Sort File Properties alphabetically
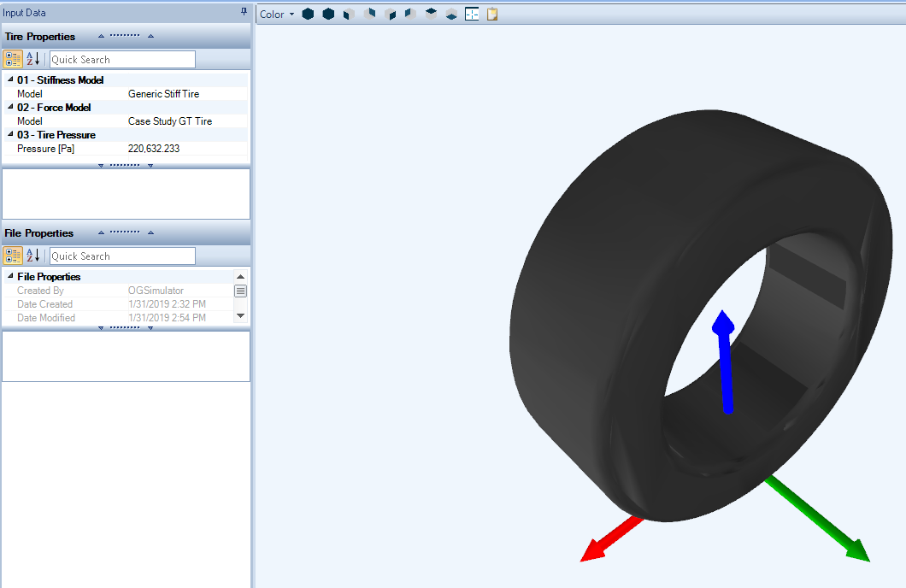 [33, 256]
